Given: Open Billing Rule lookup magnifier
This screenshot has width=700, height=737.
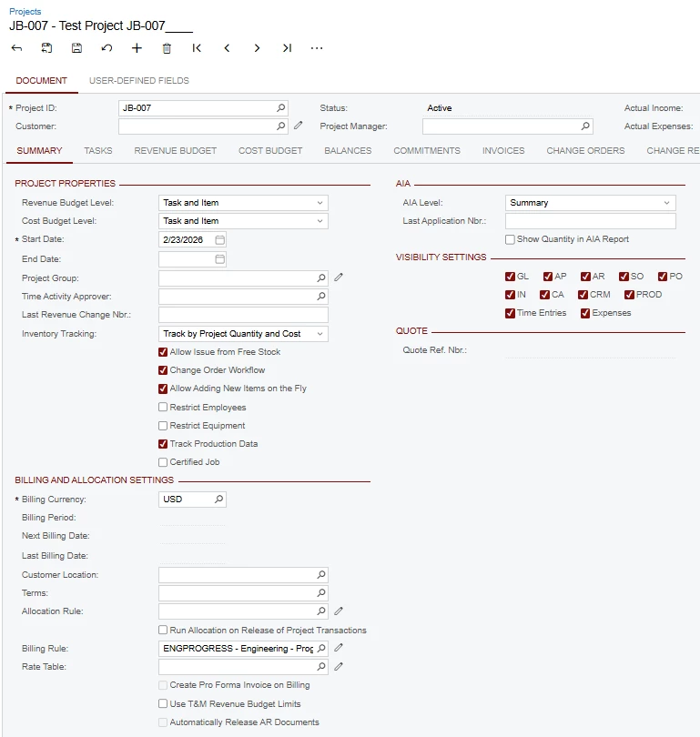Looking at the screenshot, I should (321, 648).
